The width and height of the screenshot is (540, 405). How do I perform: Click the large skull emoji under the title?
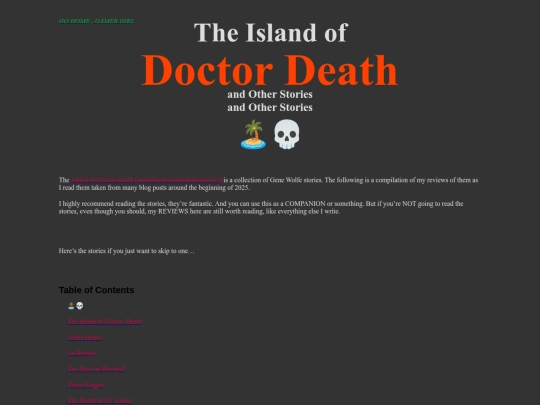[287, 134]
